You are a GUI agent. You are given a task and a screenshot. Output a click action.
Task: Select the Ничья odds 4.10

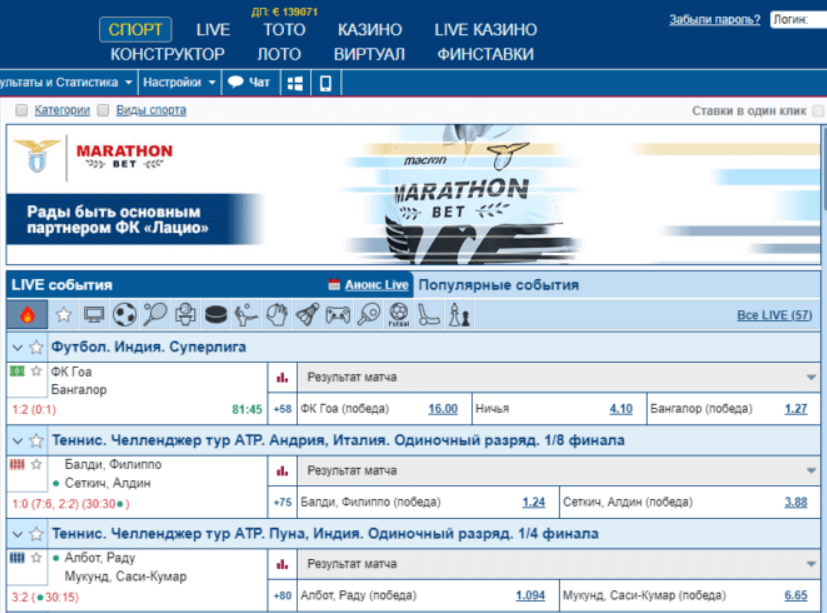[x=621, y=409]
